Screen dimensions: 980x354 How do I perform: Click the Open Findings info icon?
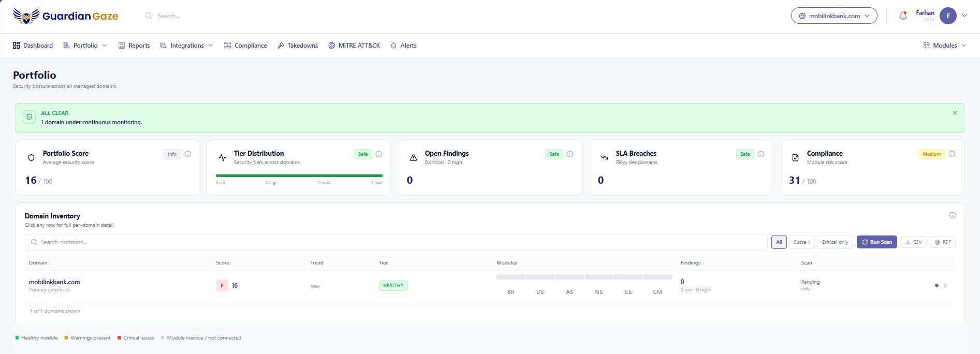pyautogui.click(x=570, y=154)
